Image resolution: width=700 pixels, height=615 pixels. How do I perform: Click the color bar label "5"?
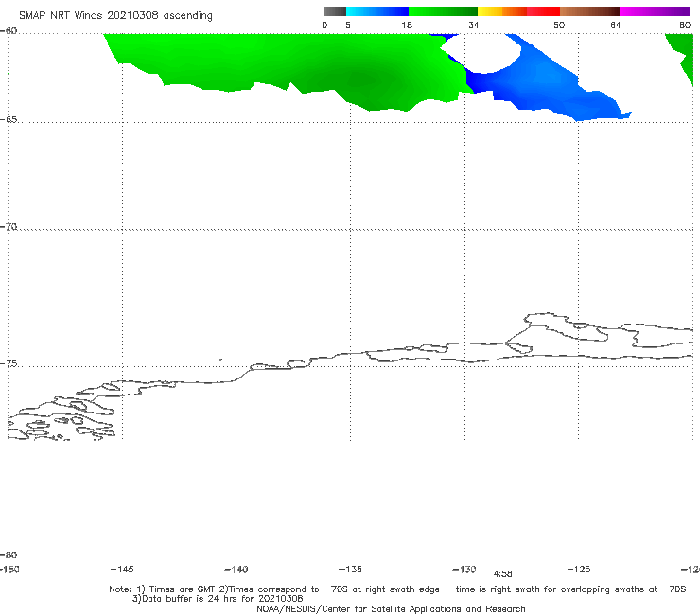348,25
